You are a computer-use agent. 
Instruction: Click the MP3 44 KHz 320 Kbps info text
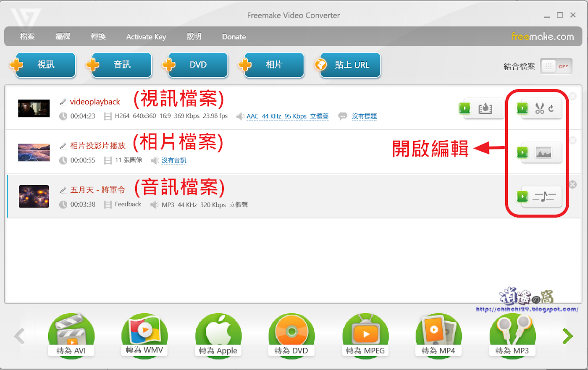205,205
